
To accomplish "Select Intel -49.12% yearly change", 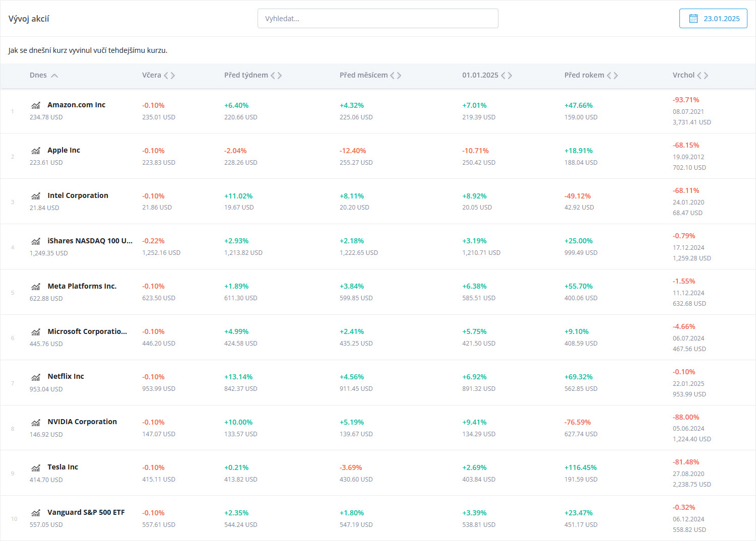I will (x=578, y=196).
